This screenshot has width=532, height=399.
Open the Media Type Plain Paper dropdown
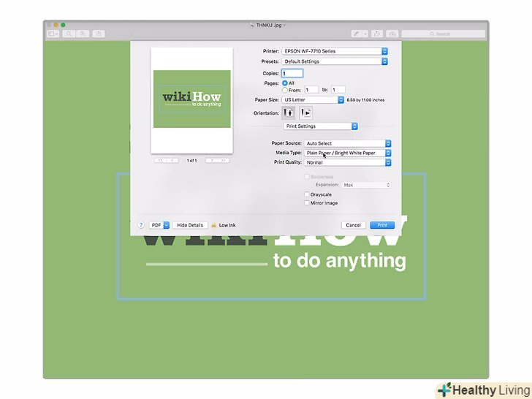348,153
